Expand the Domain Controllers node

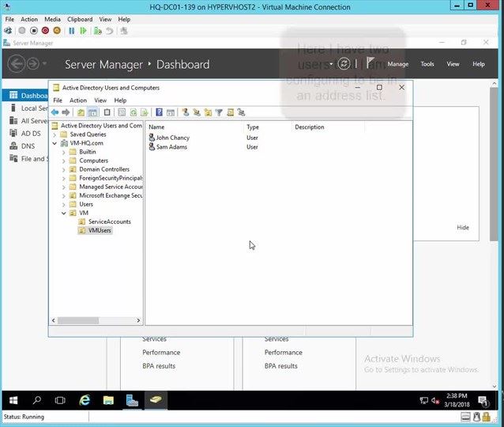coord(64,169)
